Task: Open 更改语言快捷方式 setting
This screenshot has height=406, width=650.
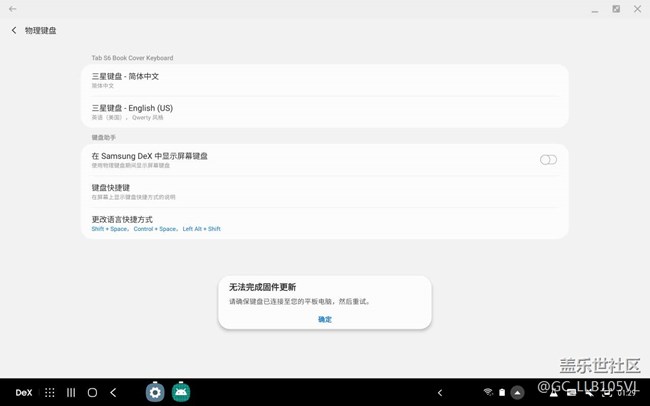Action: (x=324, y=223)
